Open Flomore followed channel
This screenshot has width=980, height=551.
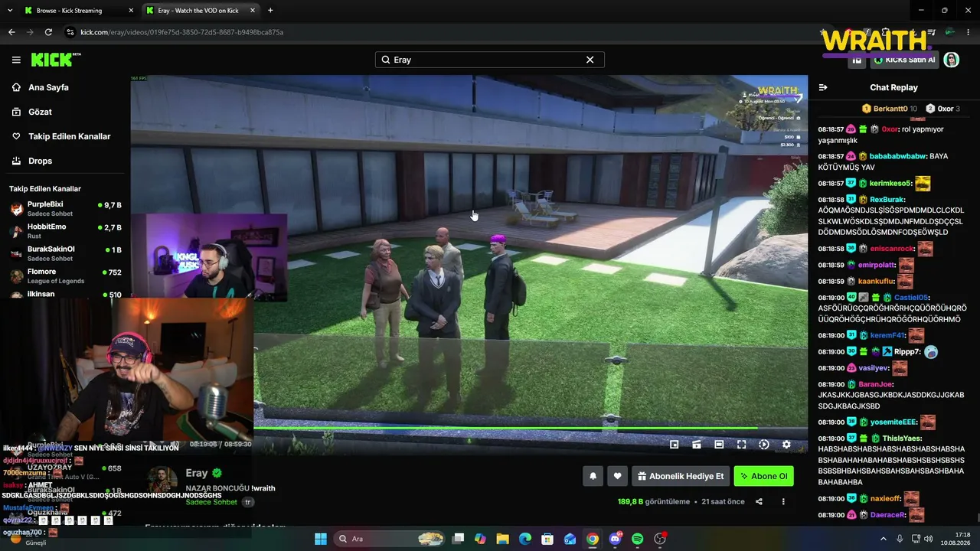pos(65,275)
